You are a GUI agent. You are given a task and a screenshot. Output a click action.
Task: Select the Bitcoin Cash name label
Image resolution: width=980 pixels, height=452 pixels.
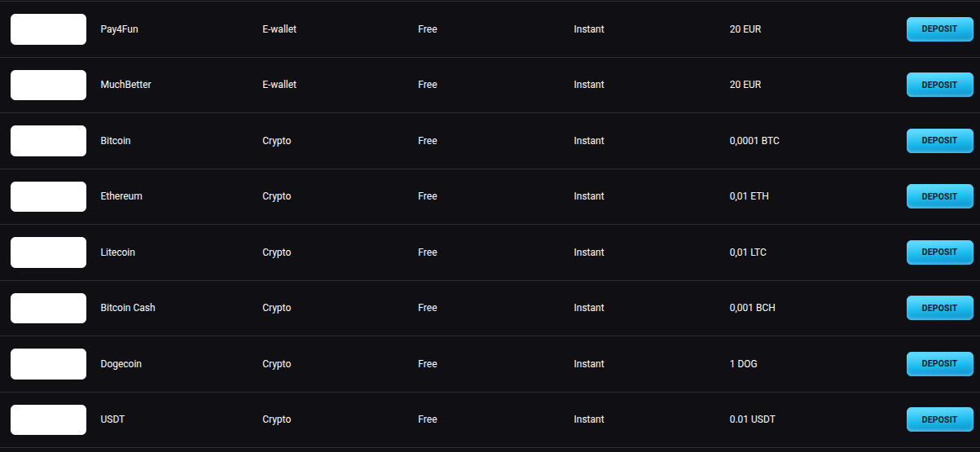pyautogui.click(x=128, y=308)
